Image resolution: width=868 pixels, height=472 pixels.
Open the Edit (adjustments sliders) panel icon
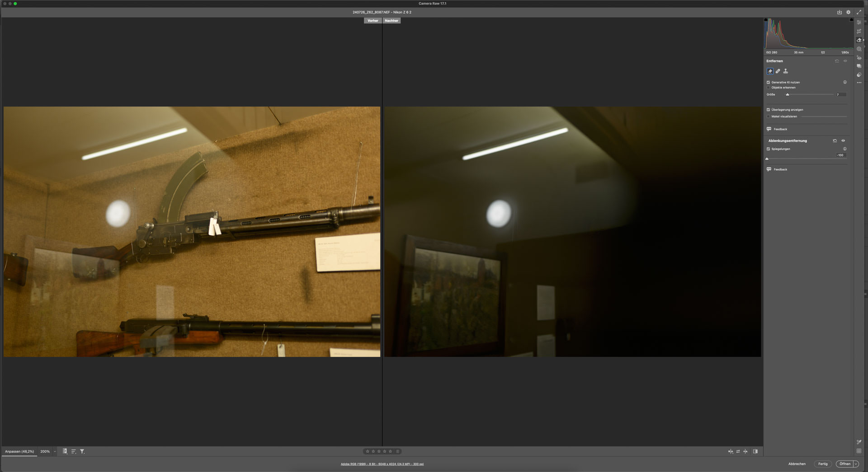pyautogui.click(x=859, y=22)
